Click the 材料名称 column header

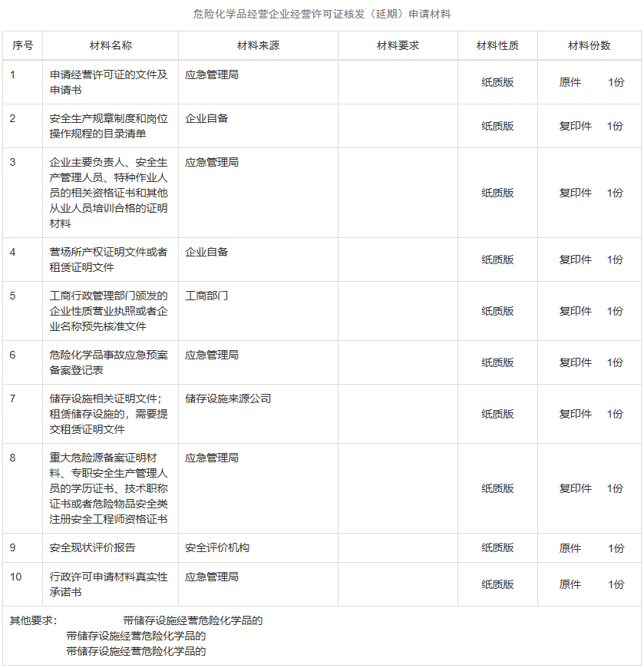[111, 45]
